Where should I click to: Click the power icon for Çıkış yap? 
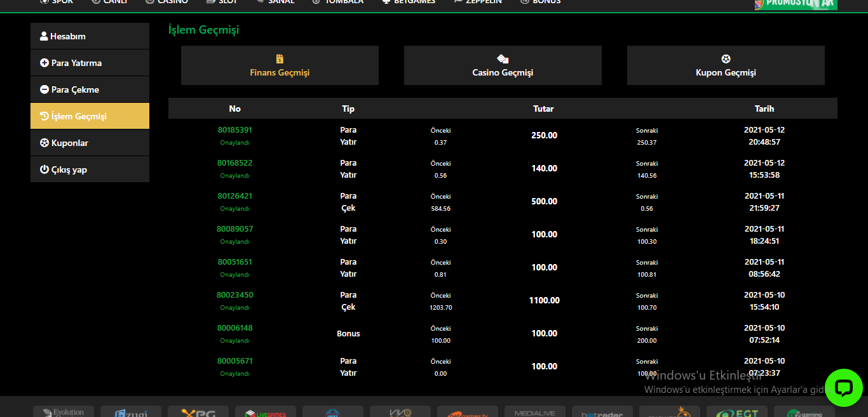click(x=44, y=169)
